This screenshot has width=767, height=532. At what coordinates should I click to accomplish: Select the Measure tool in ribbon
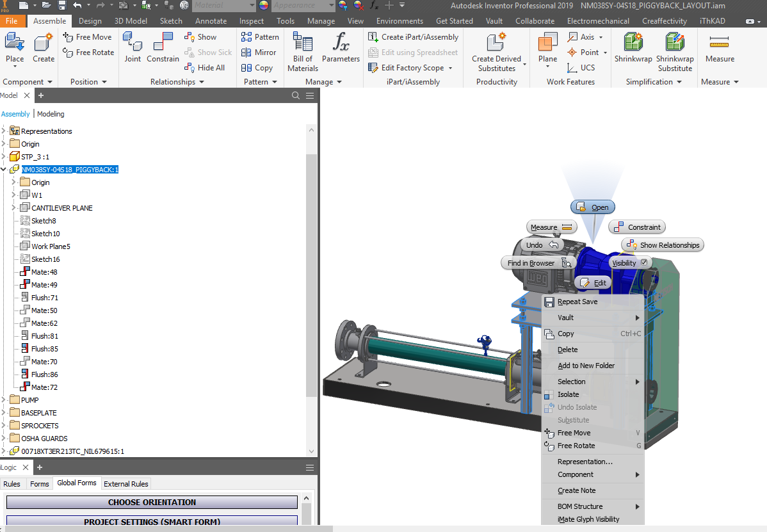tap(720, 47)
